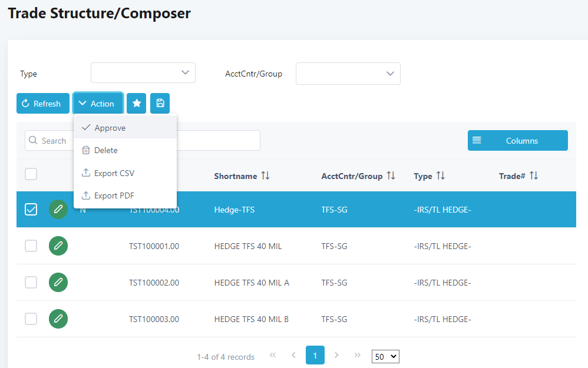Change the page size dropdown showing 50
Viewport: 588px width, 368px height.
point(386,356)
